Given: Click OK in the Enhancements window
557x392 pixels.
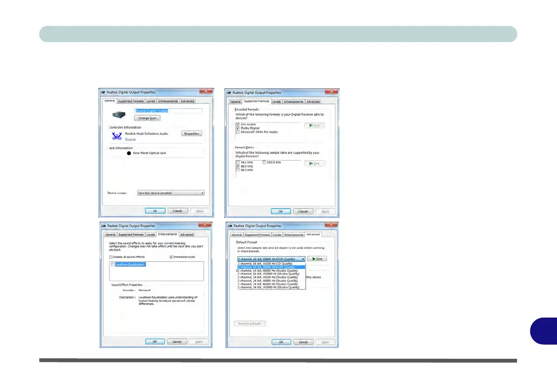Looking at the screenshot, I should pos(155,341).
